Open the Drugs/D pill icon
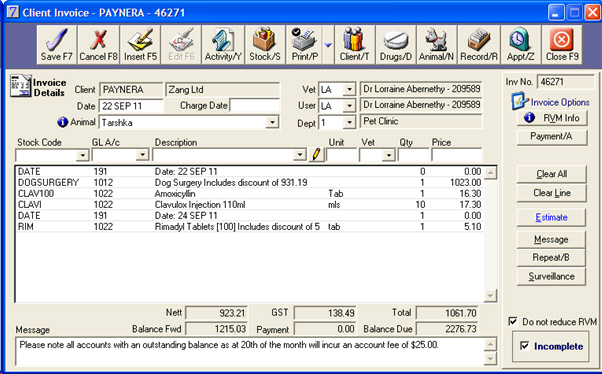Viewport: 602px width, 374px height. [396, 45]
